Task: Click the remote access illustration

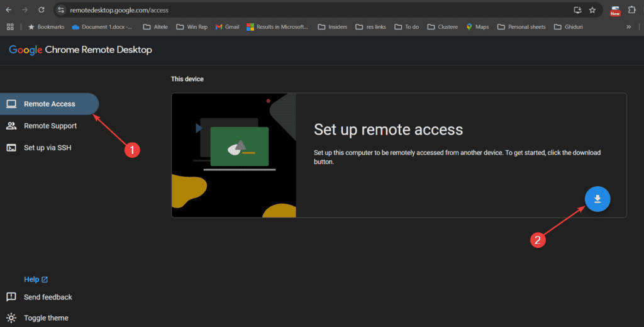Action: tap(234, 155)
